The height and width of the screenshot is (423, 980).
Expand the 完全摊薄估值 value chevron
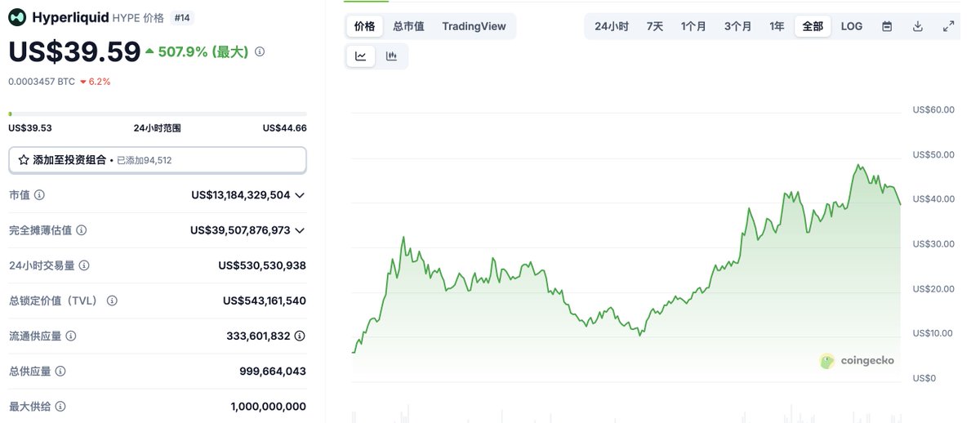coord(300,230)
